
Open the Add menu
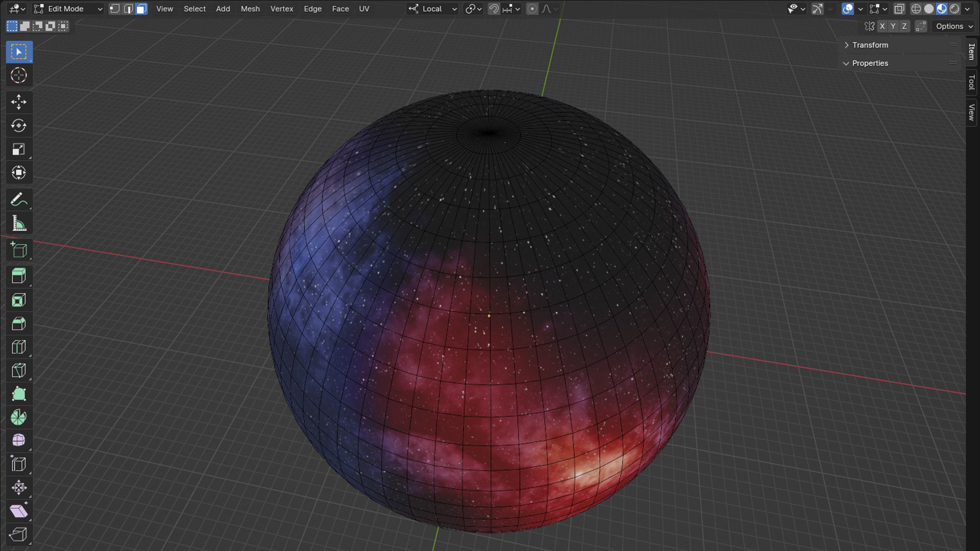tap(223, 9)
